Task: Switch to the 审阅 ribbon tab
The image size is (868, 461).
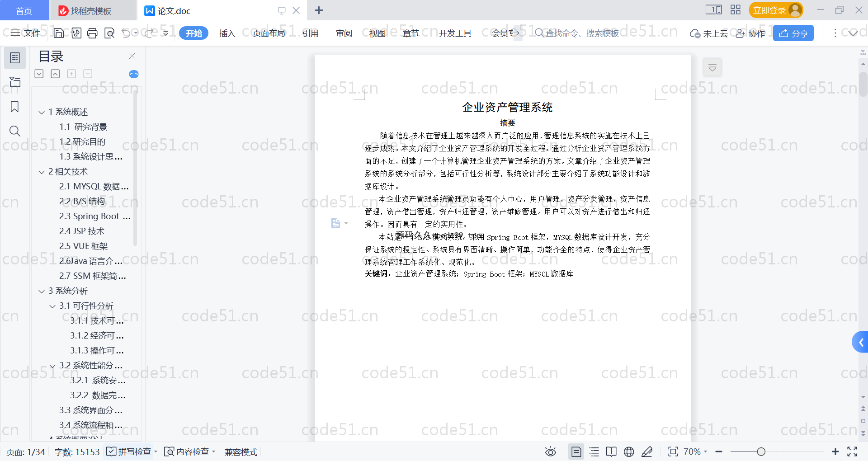Action: point(344,33)
